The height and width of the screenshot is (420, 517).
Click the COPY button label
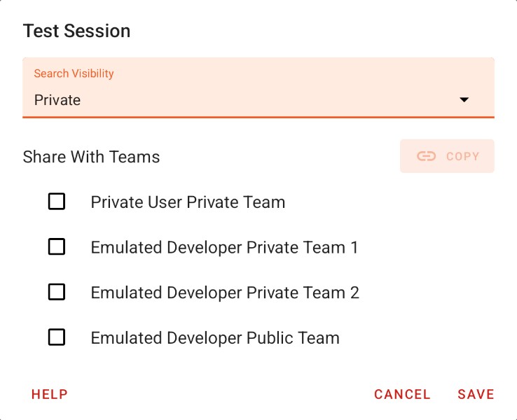(462, 156)
